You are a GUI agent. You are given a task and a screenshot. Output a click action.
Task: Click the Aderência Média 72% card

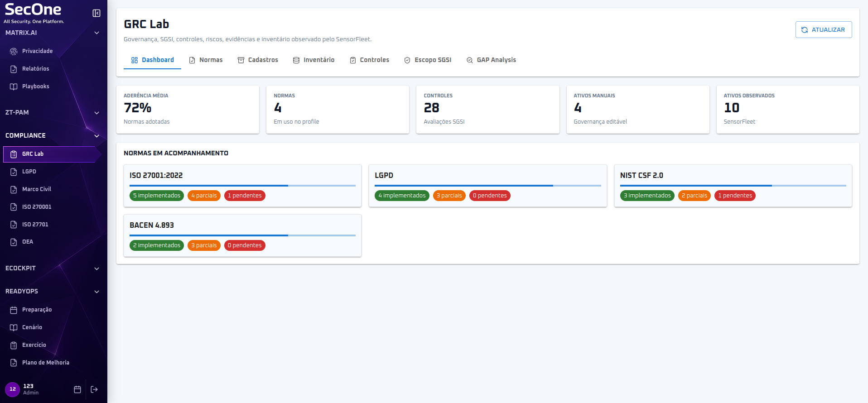[x=188, y=110]
